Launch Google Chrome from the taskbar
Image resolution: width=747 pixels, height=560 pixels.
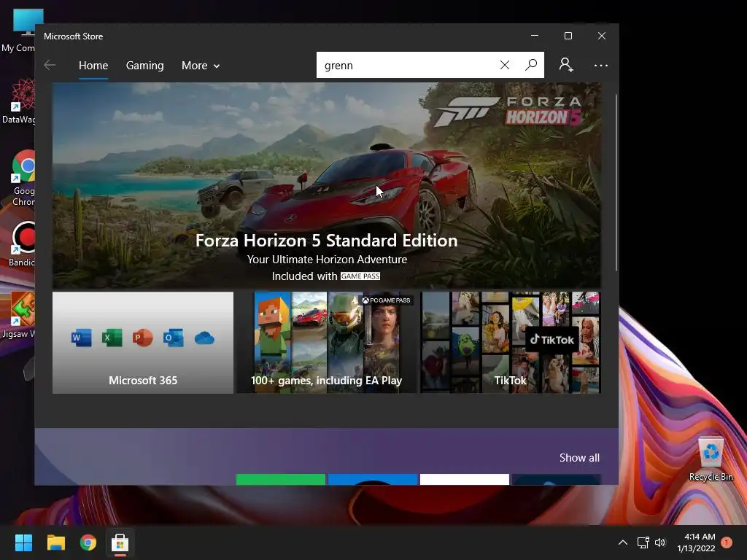tap(88, 542)
